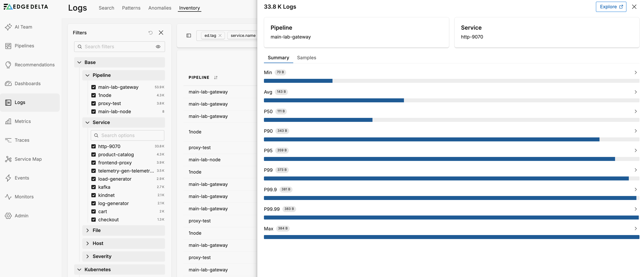The width and height of the screenshot is (644, 277).
Task: Open the AI Team sparkle icon
Action: pos(8,27)
